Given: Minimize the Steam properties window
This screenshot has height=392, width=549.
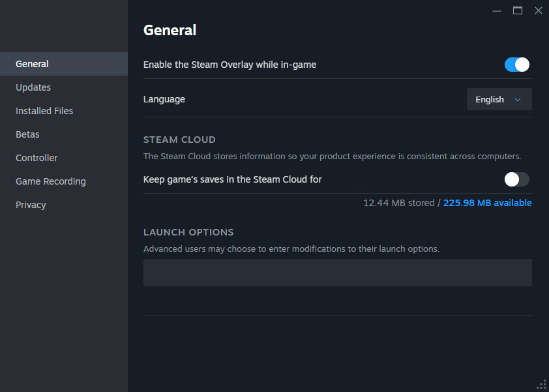Looking at the screenshot, I should (497, 10).
